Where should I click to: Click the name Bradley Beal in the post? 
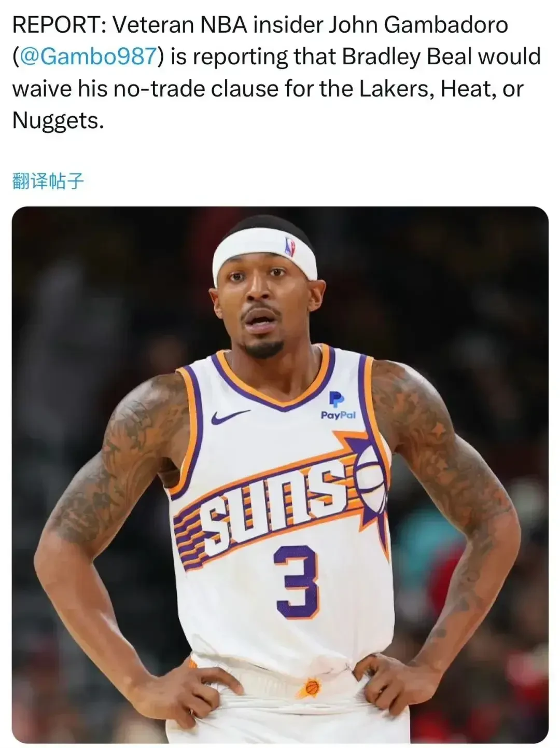click(x=407, y=57)
